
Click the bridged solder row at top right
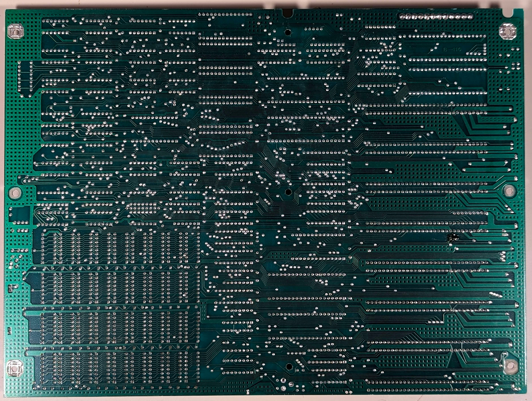coord(436,17)
